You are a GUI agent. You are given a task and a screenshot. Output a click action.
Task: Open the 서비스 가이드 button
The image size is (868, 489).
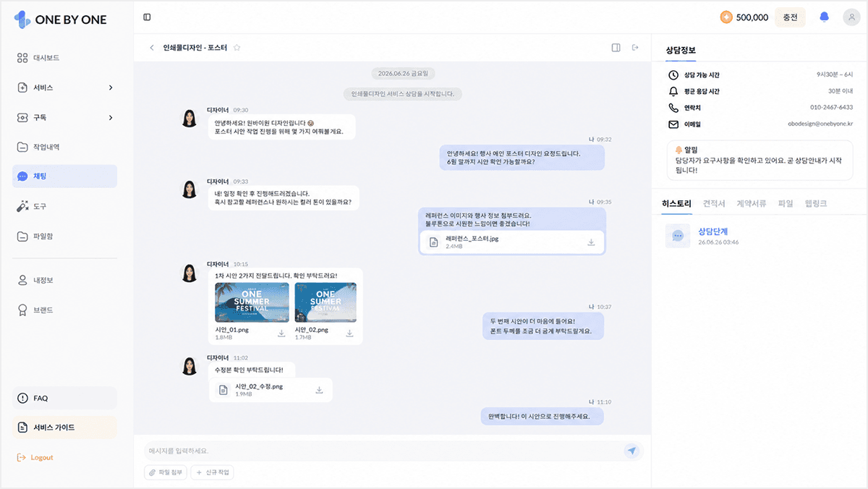pyautogui.click(x=64, y=428)
